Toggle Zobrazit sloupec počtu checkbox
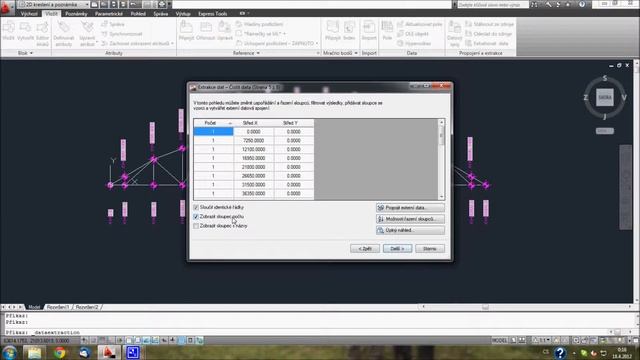 pos(196,216)
